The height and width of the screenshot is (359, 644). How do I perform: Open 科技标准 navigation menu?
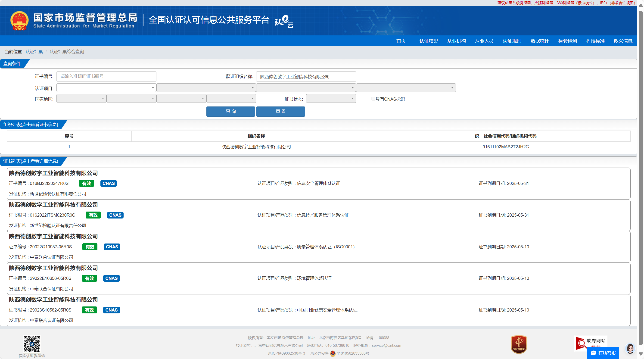click(595, 41)
